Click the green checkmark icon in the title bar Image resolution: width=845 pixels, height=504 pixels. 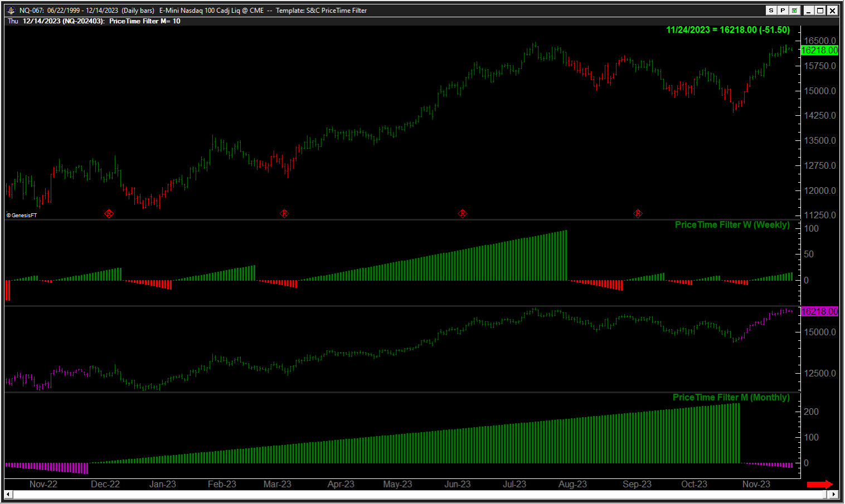point(794,10)
